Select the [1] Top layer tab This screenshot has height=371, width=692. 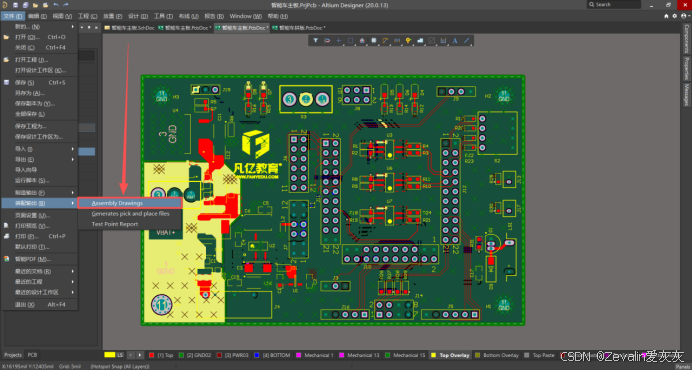(x=161, y=355)
